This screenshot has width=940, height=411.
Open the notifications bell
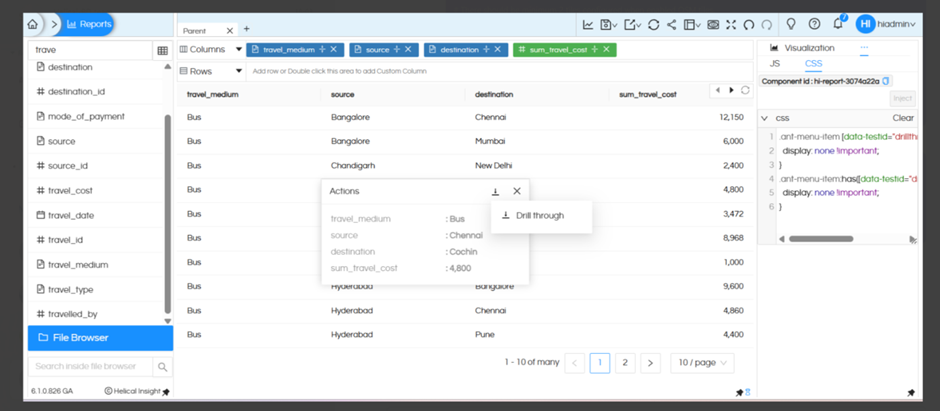[x=838, y=25]
